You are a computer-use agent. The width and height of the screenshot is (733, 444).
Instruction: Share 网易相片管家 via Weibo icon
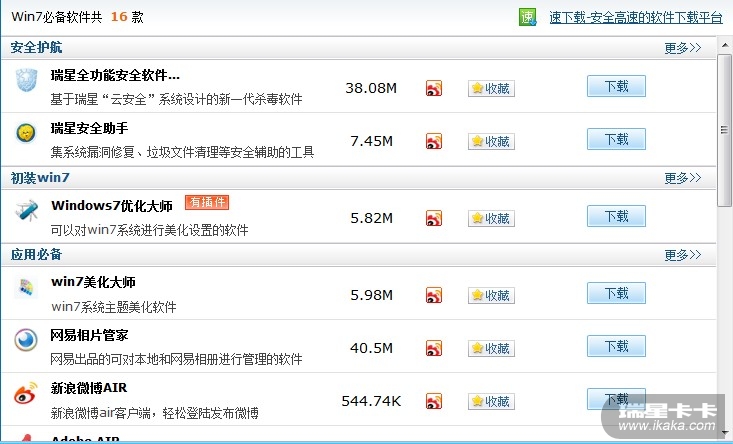click(434, 348)
